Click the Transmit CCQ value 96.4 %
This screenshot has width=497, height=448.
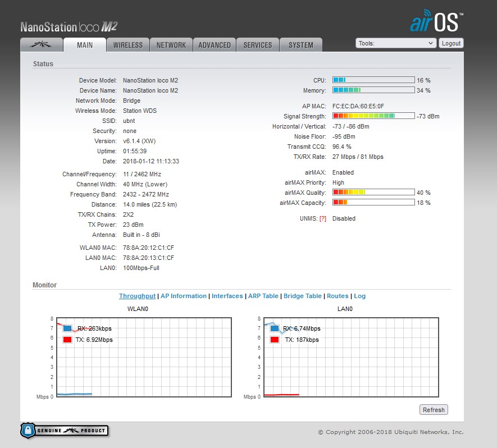341,147
